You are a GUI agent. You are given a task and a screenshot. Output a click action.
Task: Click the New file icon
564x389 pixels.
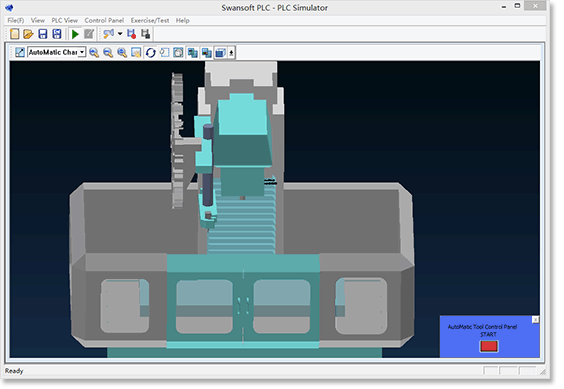15,34
